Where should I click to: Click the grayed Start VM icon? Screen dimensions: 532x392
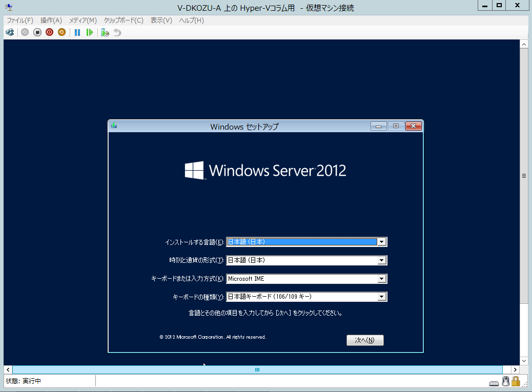coord(25,32)
